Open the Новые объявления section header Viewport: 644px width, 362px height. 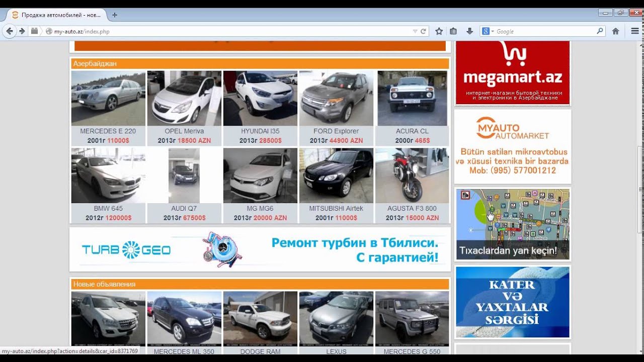[260, 284]
